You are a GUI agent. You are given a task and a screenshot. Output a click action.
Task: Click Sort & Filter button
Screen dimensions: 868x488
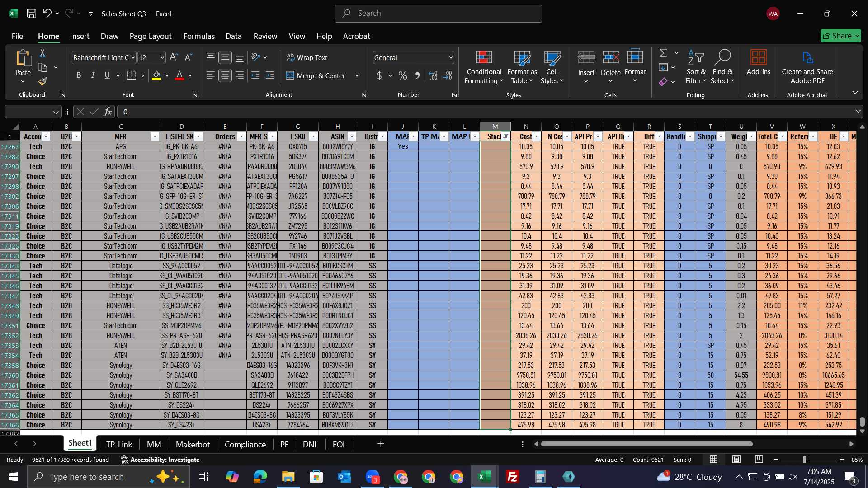pyautogui.click(x=696, y=67)
